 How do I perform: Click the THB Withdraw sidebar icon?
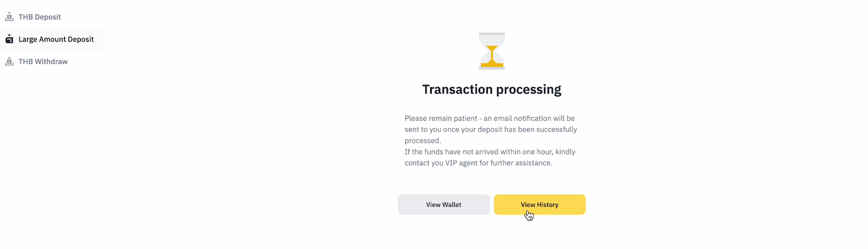tap(9, 61)
